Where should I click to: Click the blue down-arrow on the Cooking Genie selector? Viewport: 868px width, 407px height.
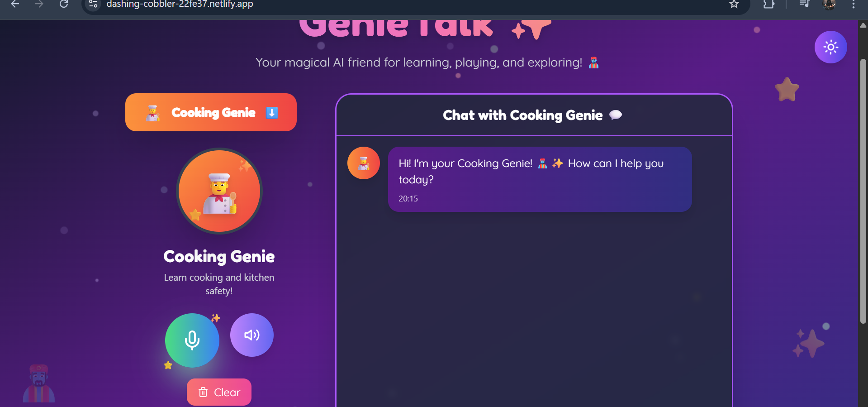coord(272,113)
